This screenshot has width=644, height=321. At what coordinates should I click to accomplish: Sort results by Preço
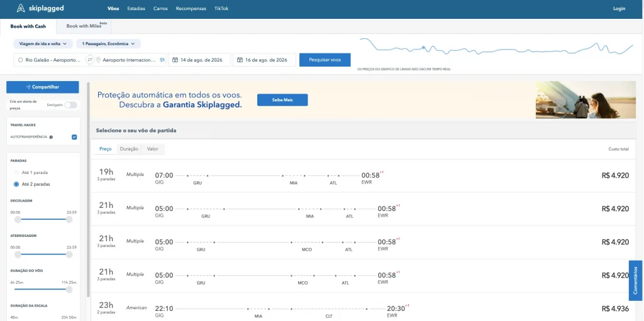point(106,149)
